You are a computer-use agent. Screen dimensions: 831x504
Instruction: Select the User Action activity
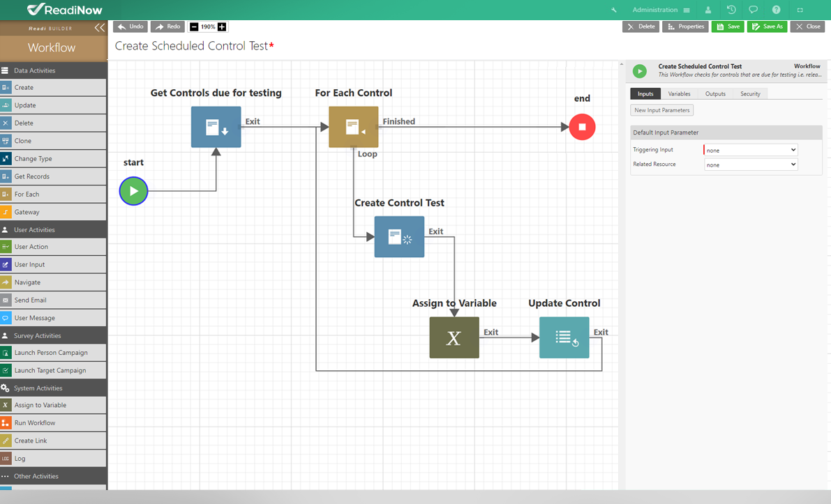pos(53,247)
